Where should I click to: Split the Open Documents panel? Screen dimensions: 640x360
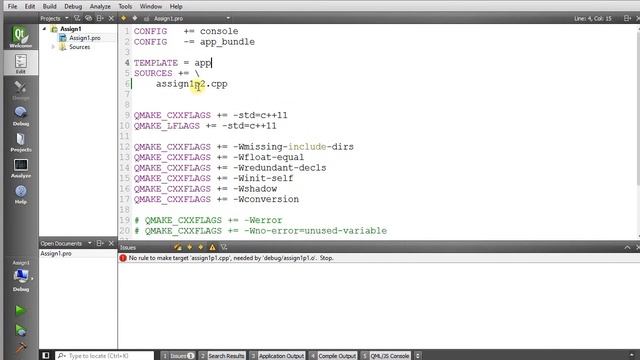[100, 243]
